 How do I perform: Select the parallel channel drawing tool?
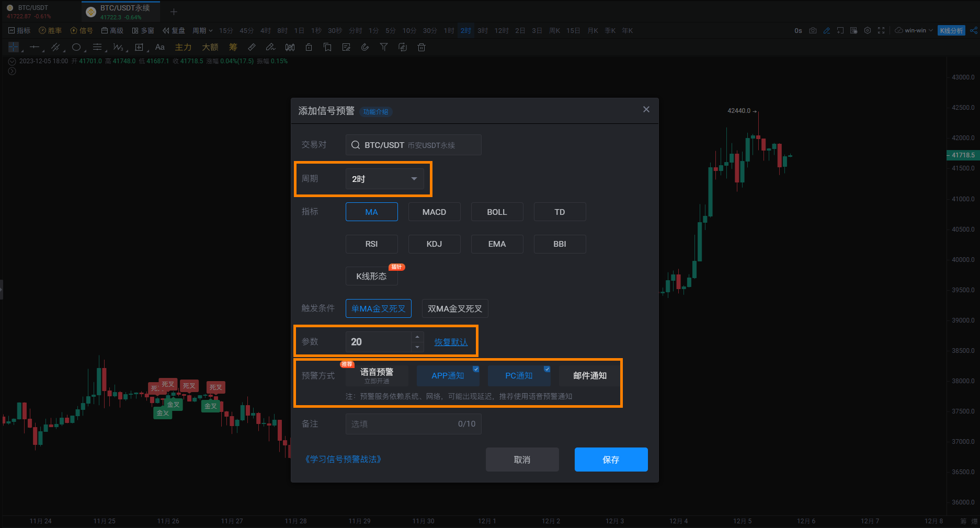(55, 47)
